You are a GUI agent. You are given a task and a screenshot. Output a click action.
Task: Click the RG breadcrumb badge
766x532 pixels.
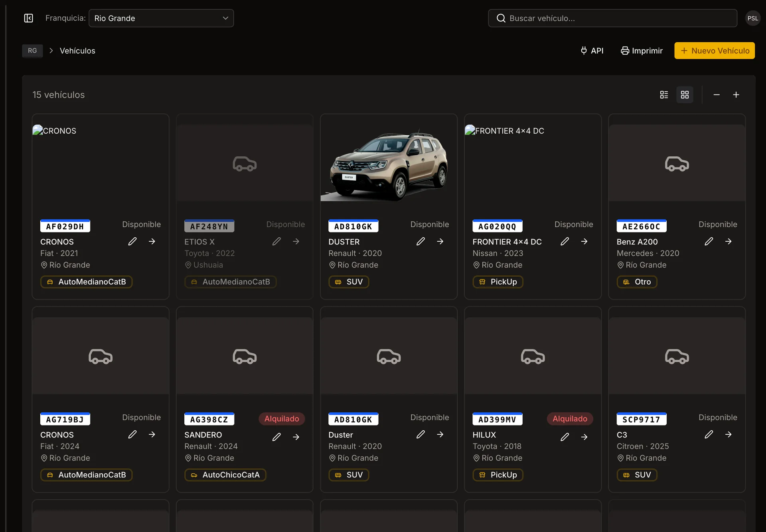tap(32, 51)
